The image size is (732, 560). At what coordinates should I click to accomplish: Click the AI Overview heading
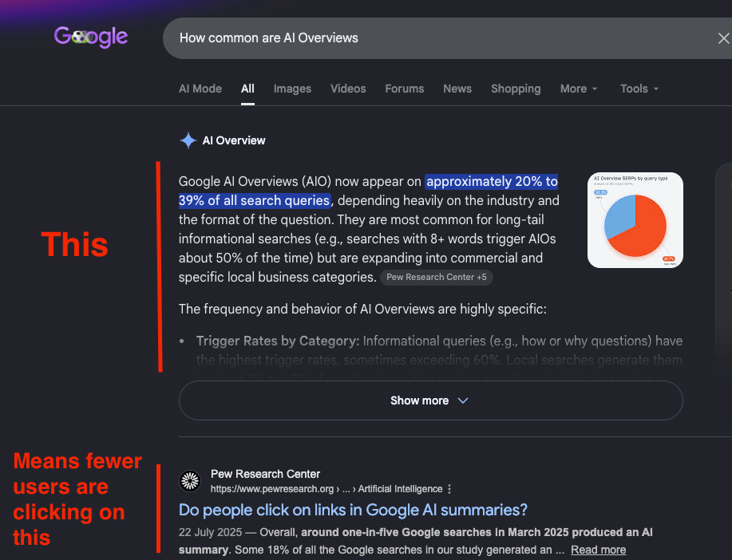pyautogui.click(x=233, y=140)
